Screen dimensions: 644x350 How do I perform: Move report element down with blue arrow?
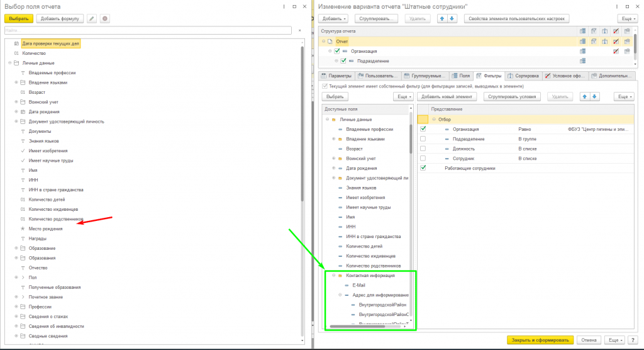[x=452, y=18]
